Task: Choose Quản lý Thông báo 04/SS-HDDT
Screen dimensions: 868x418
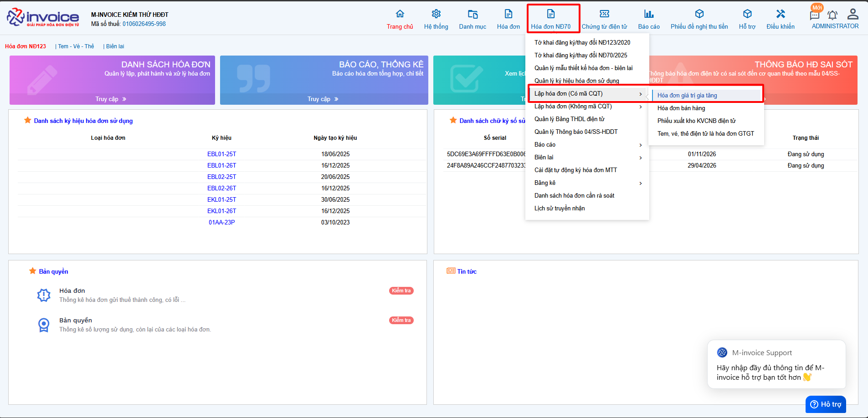Action: coord(576,132)
